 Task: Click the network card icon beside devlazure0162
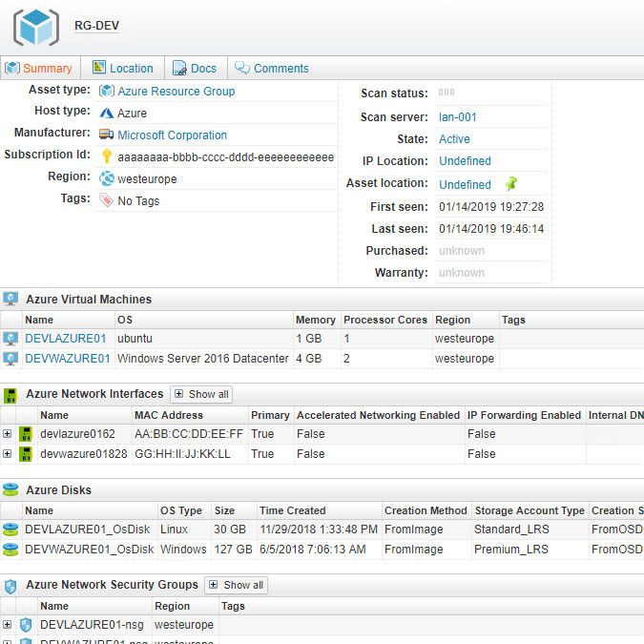[26, 434]
